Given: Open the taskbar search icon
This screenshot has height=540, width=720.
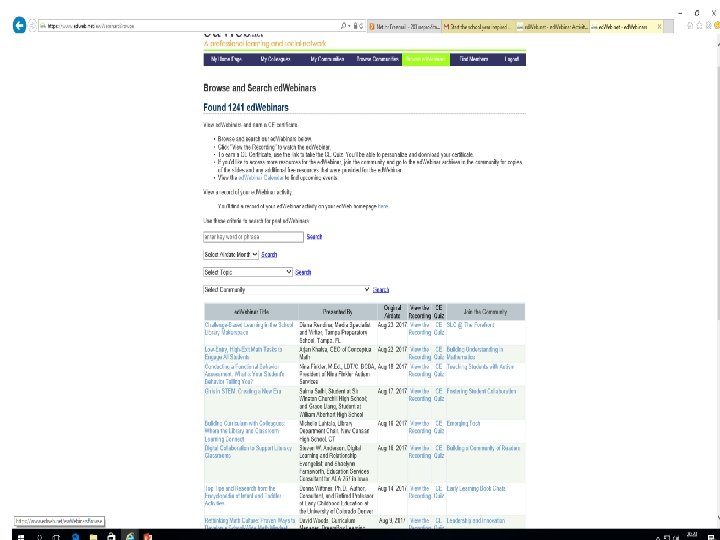Looking at the screenshot, I should [39, 536].
